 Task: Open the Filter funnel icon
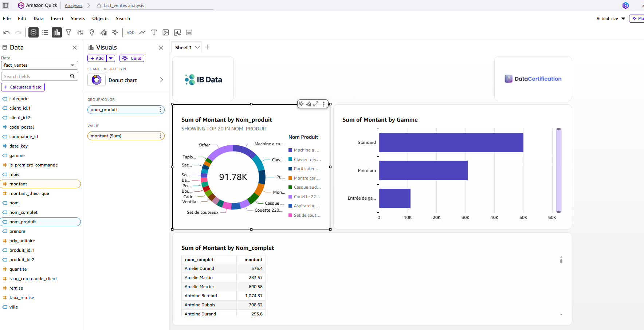[68, 32]
